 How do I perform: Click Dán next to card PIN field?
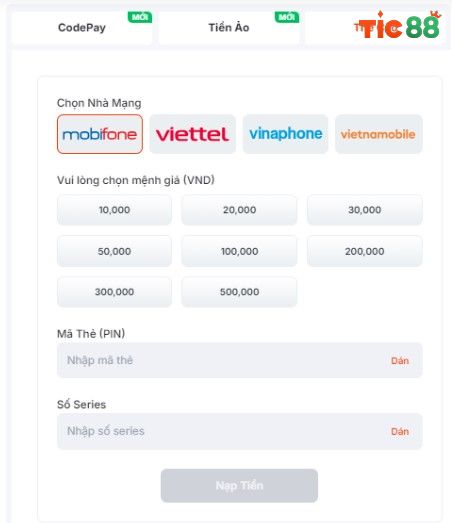point(400,361)
